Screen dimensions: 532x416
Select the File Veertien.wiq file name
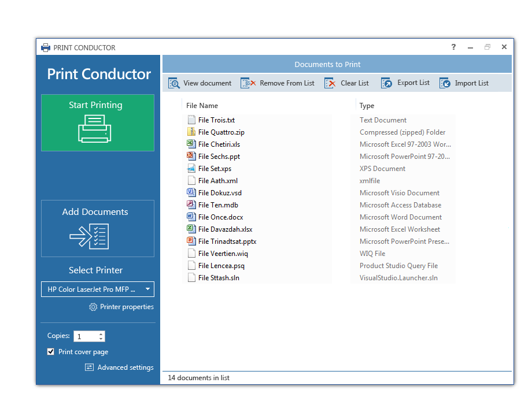223,254
